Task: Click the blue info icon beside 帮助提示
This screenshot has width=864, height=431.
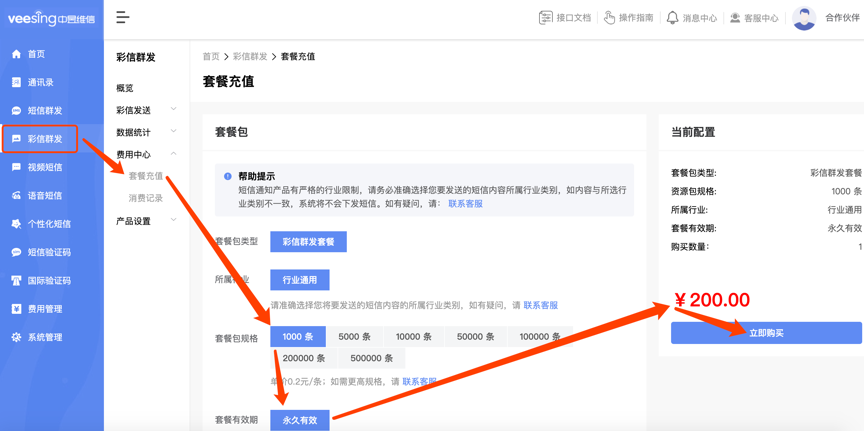Action: pyautogui.click(x=228, y=176)
